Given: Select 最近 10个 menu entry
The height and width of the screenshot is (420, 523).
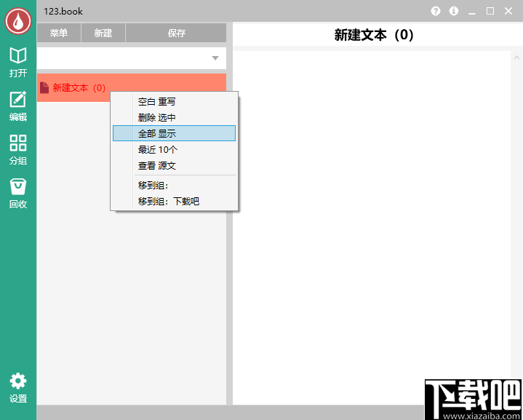Looking at the screenshot, I should [x=174, y=149].
